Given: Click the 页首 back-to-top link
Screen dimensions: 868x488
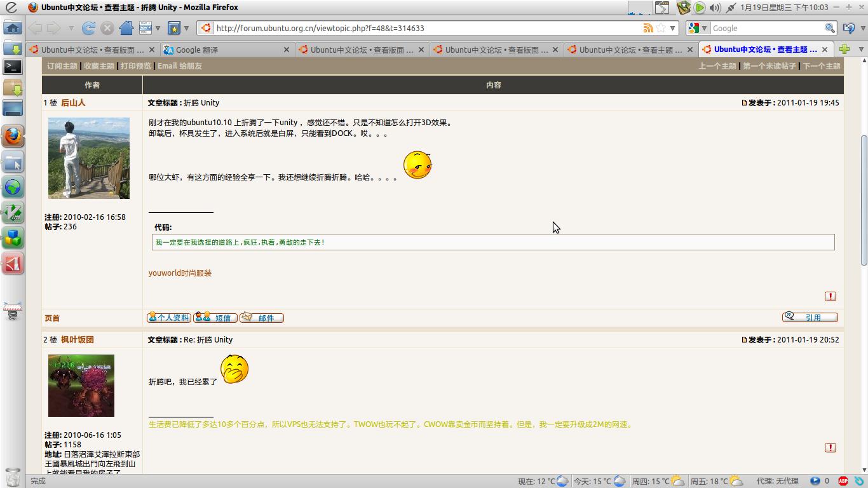Looking at the screenshot, I should pos(52,318).
